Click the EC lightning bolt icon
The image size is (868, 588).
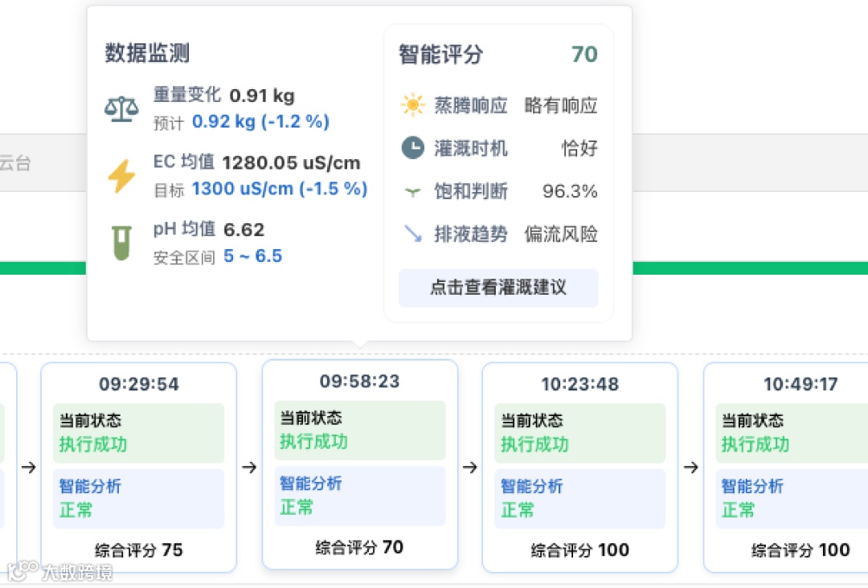(x=121, y=176)
